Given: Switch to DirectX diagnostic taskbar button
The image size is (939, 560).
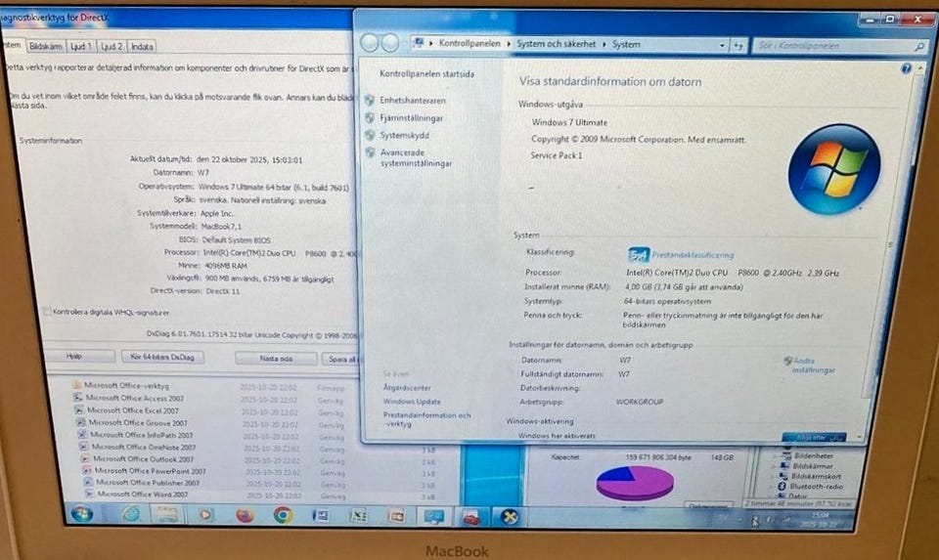Looking at the screenshot, I should click(x=510, y=516).
